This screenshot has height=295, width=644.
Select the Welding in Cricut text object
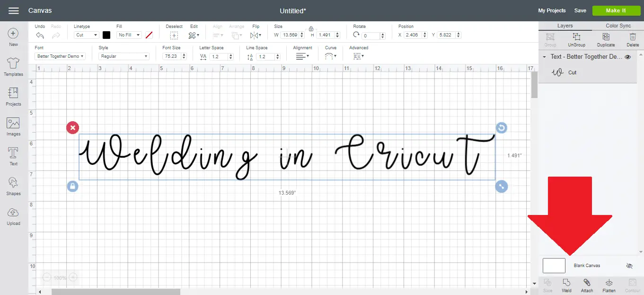[287, 157]
